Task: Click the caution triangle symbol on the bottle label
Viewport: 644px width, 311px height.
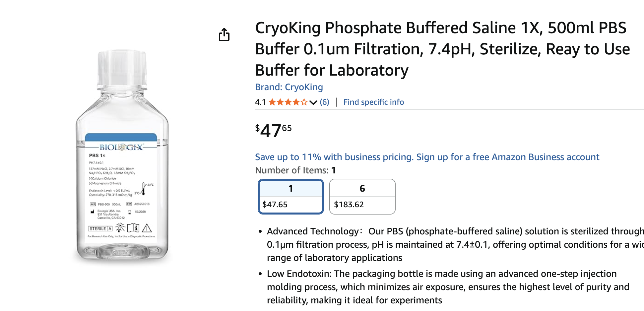Action: coord(147,228)
